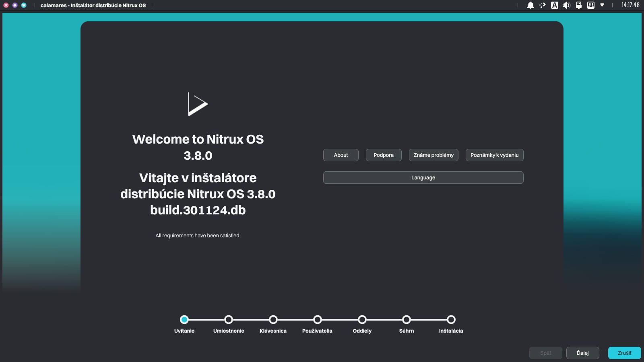Click the Ďalej next button
644x362 pixels.
(583, 353)
